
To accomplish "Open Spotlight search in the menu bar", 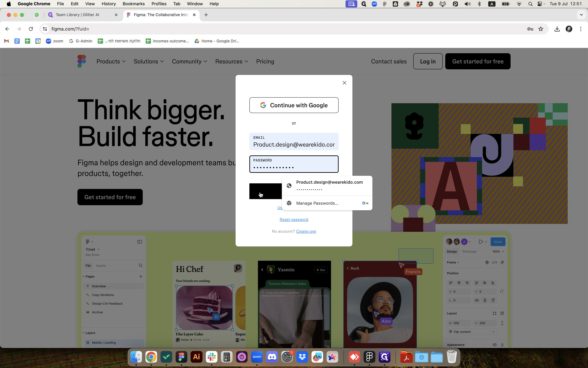I will coord(530,4).
